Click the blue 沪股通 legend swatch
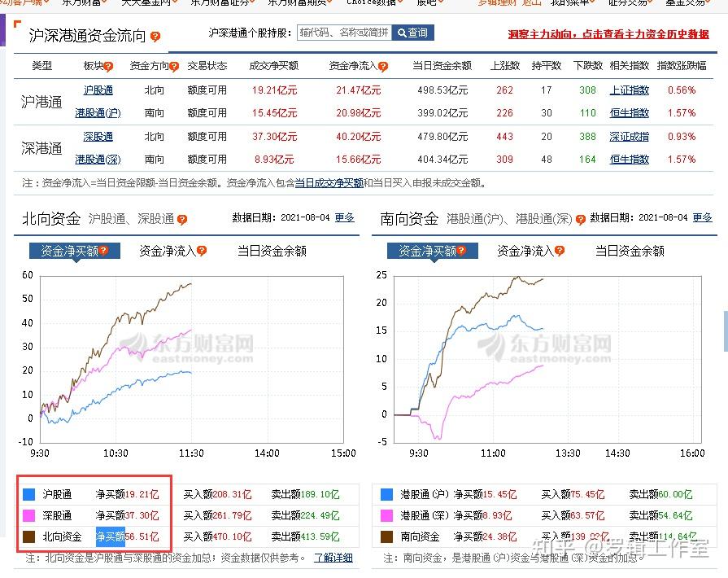The width and height of the screenshot is (728, 578). 29,494
